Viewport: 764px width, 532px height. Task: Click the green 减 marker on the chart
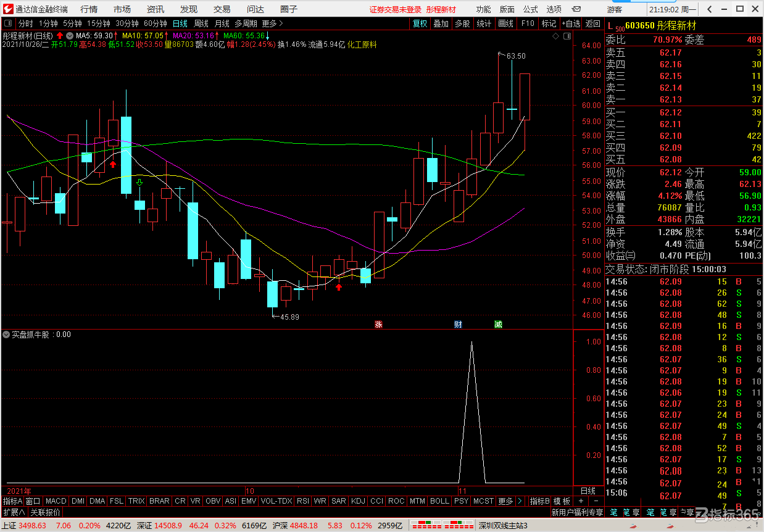click(498, 324)
